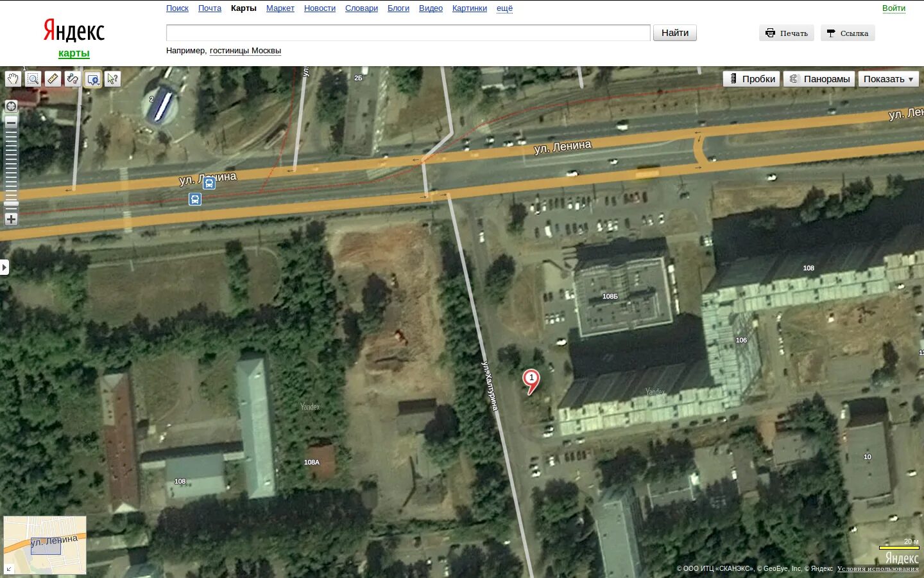Open the Почта top navigation link
The image size is (924, 578).
click(210, 8)
